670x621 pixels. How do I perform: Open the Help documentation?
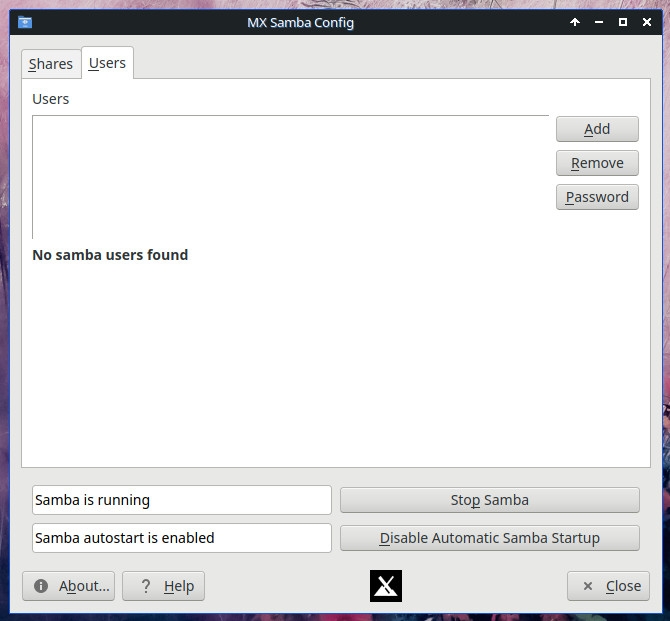[x=163, y=586]
